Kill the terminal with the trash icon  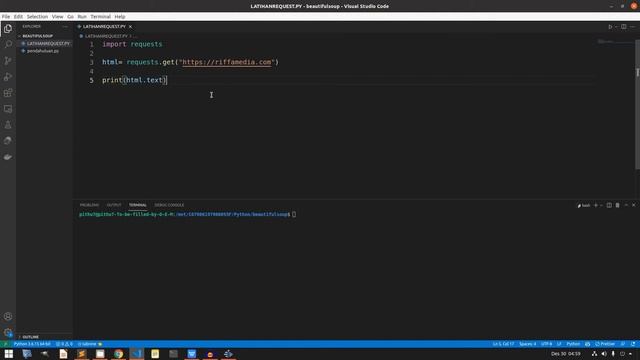[x=618, y=205]
